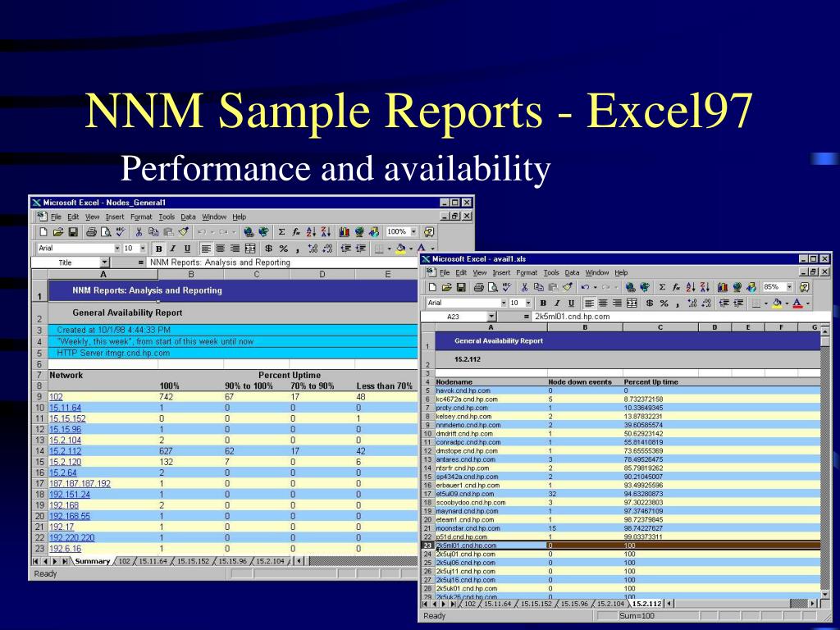Click Save disk icon in avail1.xls window
Screen dimensions: 840x630
pos(461,288)
